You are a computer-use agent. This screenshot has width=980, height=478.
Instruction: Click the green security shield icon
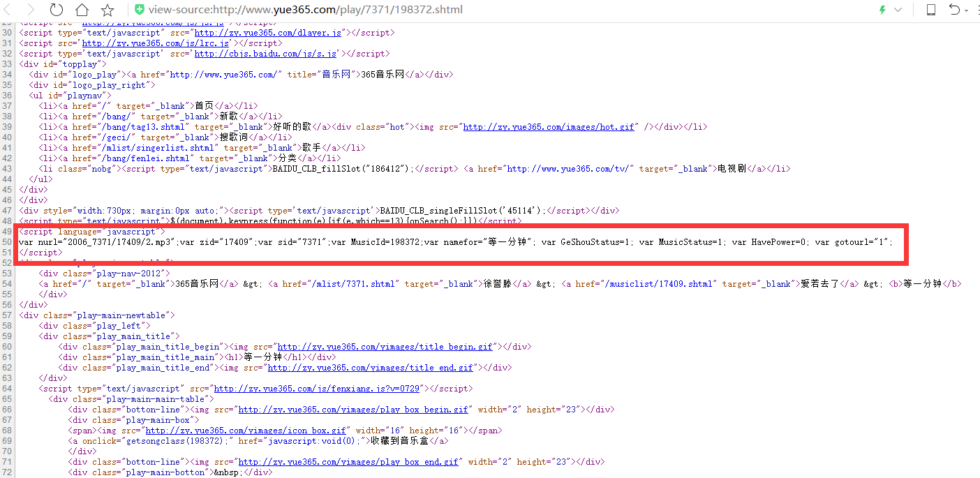coord(140,10)
